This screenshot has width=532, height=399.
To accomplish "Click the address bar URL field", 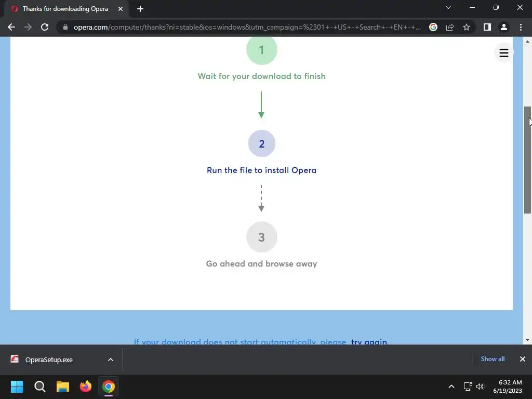I will (247, 27).
